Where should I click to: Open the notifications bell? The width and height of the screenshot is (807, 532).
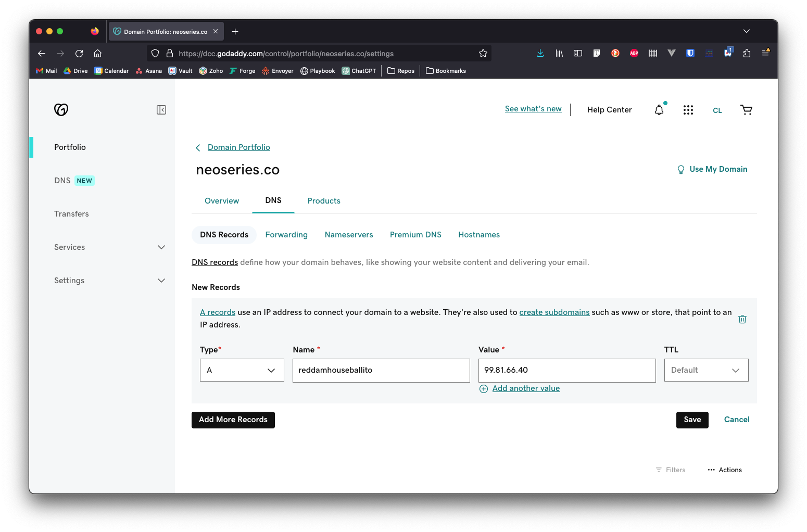(659, 110)
